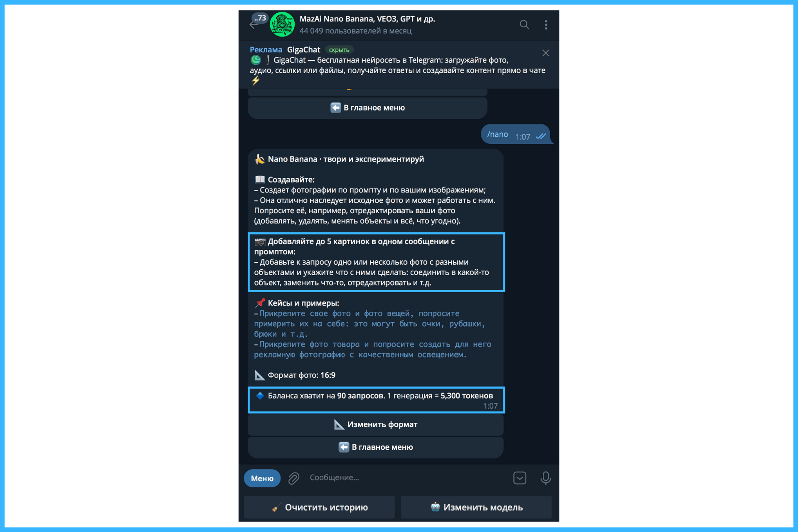Close the GigaChat ad banner
Screen dimensions: 798x532
546,53
